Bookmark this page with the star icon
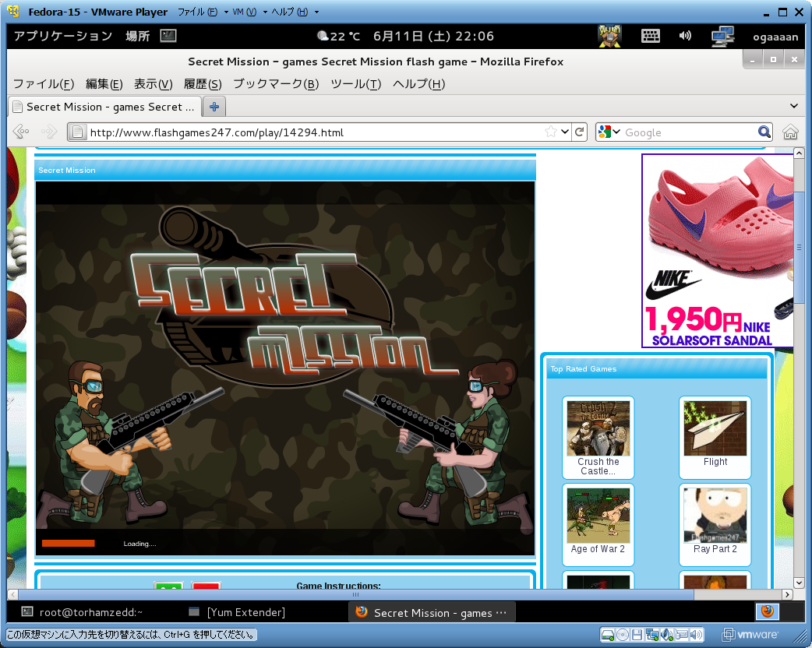 click(x=550, y=132)
